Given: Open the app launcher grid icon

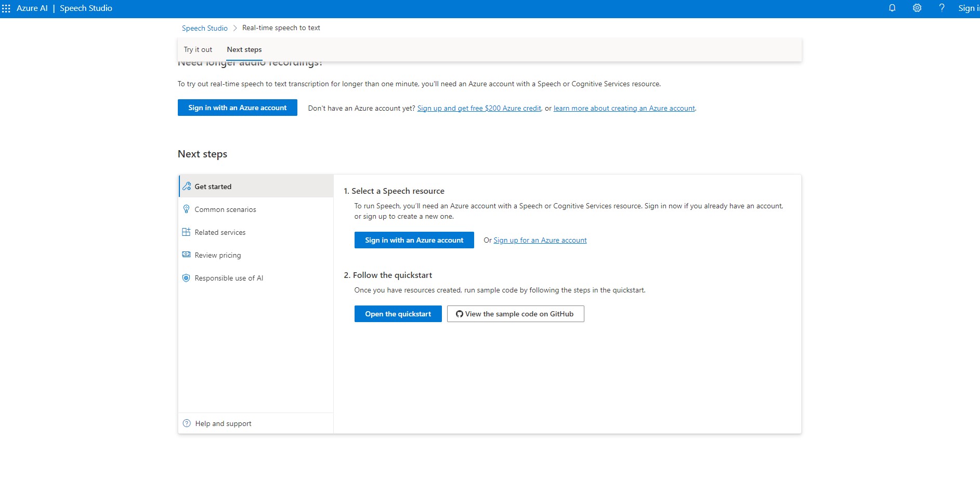Looking at the screenshot, I should [6, 8].
